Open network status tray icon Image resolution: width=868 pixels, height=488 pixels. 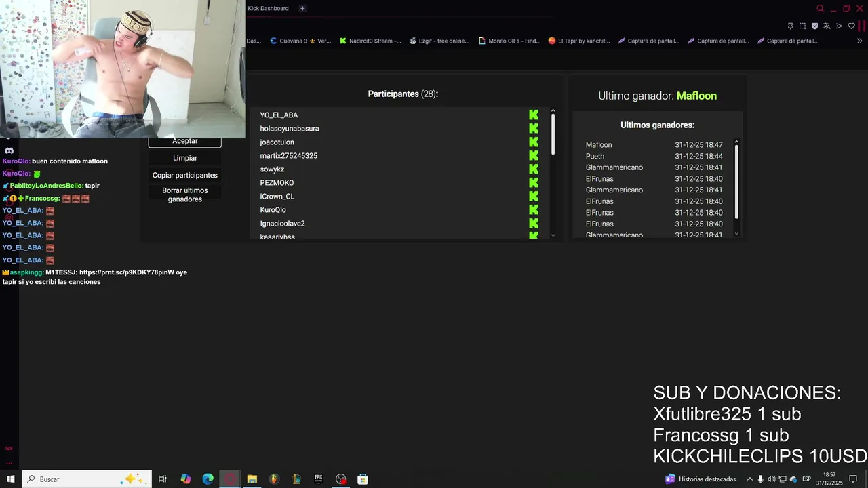[783, 479]
